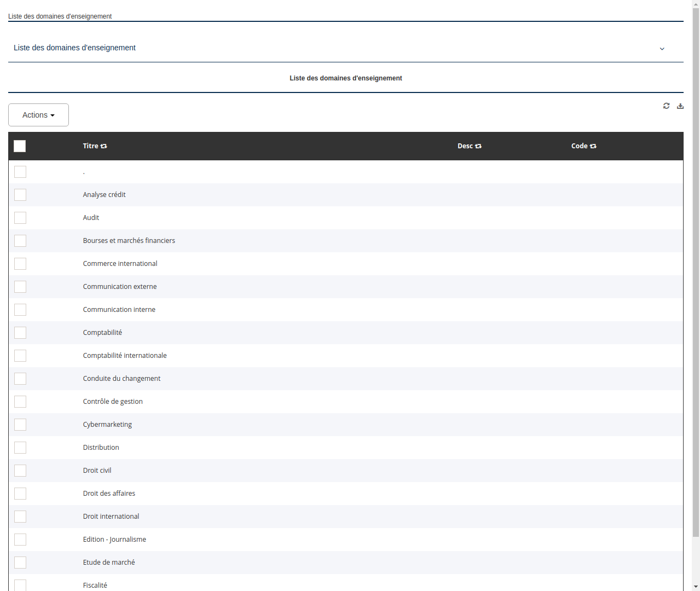This screenshot has height=591, width=700.
Task: Open the Cybermarketing domain link
Action: 107,424
